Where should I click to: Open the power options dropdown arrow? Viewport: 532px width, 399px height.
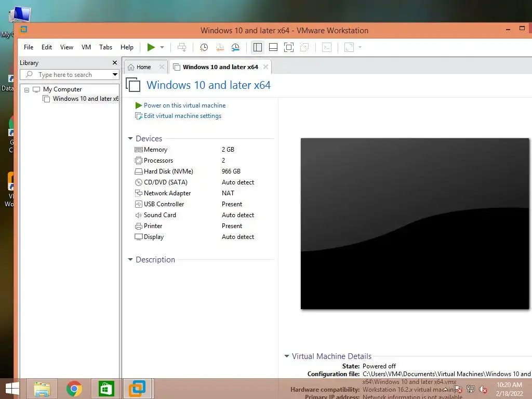[162, 47]
